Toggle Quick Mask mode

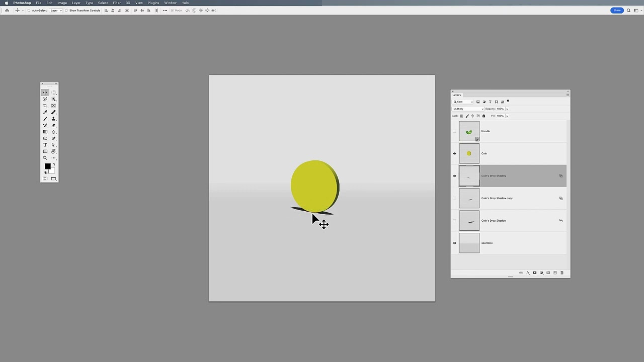click(x=45, y=178)
